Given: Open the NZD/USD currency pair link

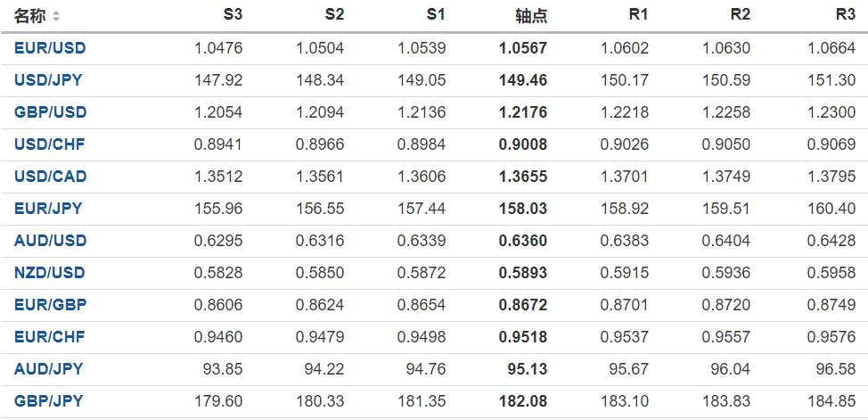Looking at the screenshot, I should 50,273.
